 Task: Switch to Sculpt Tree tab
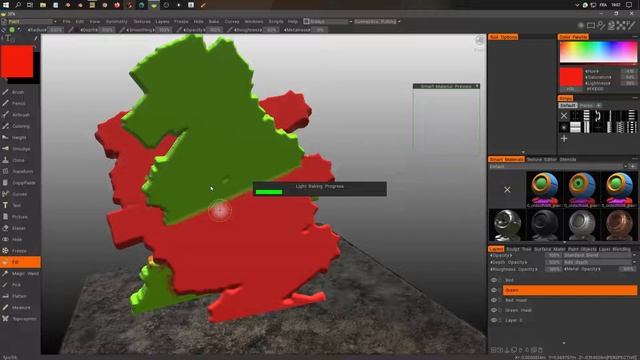[x=519, y=249]
